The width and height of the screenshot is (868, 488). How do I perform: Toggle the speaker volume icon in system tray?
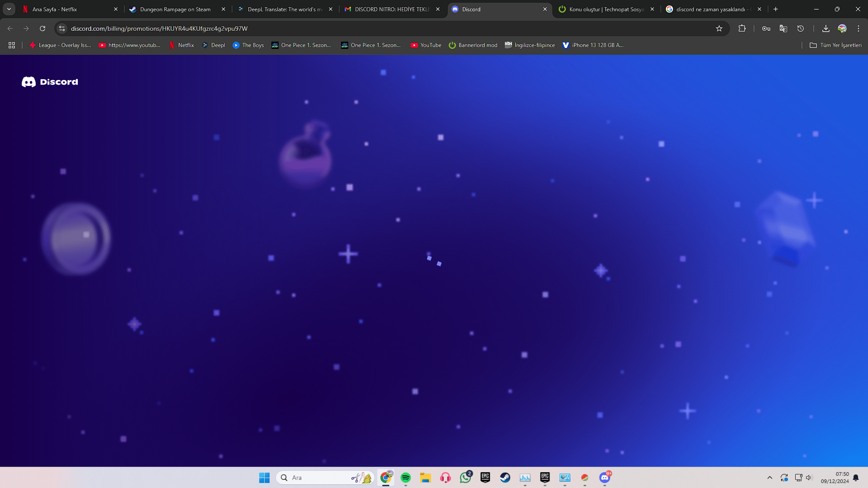(x=809, y=477)
